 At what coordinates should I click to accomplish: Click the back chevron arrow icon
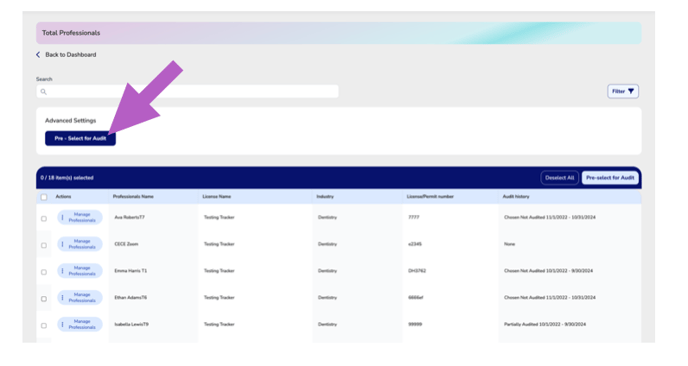[38, 55]
